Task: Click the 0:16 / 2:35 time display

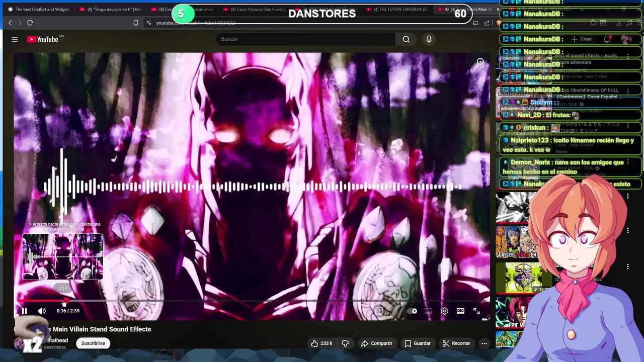Action: [68, 311]
